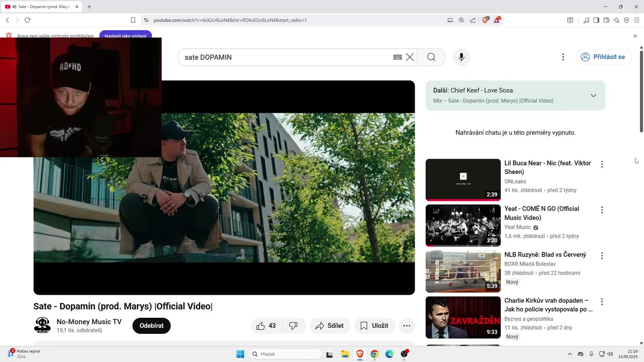Click the Charlie Kirk ZAVRAŽDĚN thumbnail
Image resolution: width=644 pixels, height=362 pixels.
(x=463, y=317)
